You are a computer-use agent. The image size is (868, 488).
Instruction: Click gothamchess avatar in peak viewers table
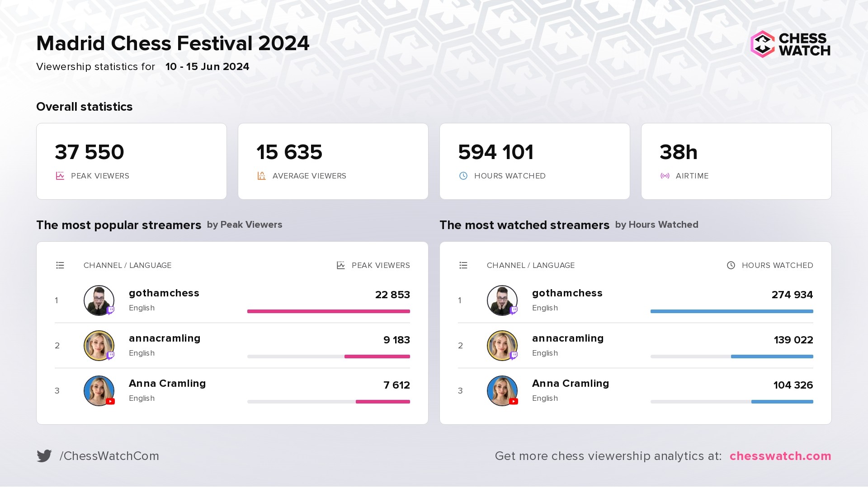point(99,300)
